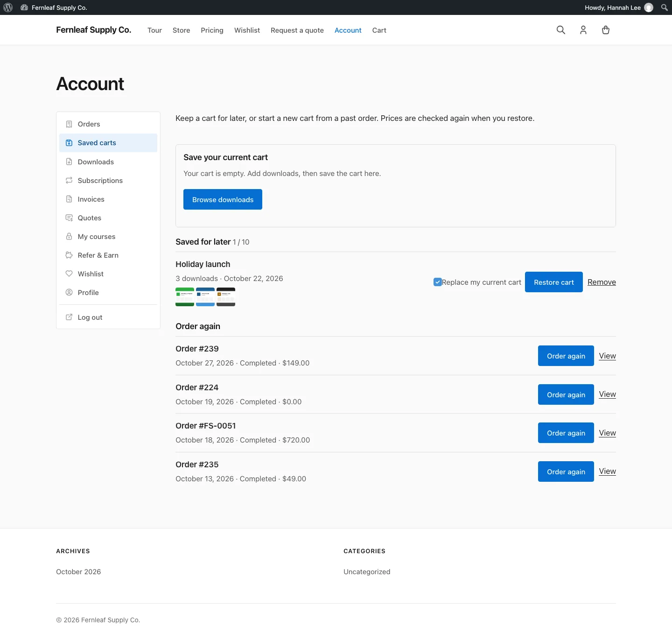
Task: Uncheck Replace my current cart checkbox
Action: (438, 282)
